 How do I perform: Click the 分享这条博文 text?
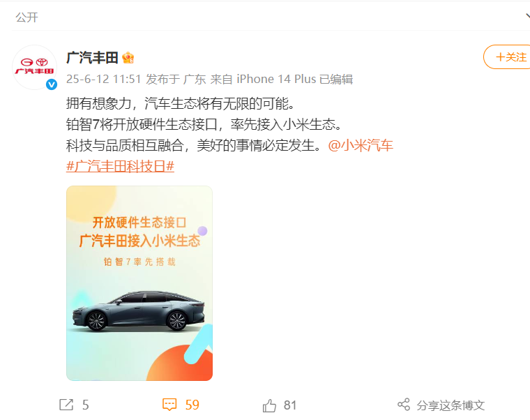[x=450, y=405]
